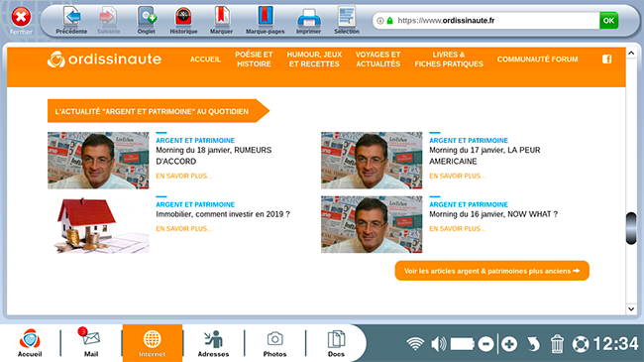
Task: Click the Facebook icon in header
Action: tap(607, 60)
